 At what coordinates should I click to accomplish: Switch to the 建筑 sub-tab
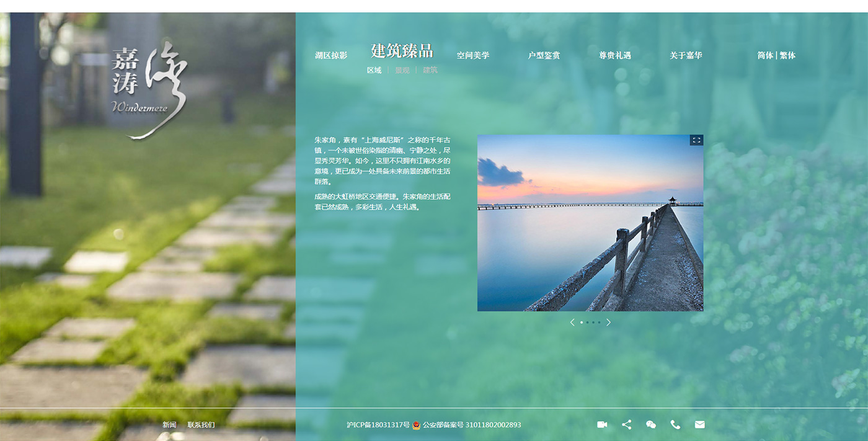tap(430, 71)
